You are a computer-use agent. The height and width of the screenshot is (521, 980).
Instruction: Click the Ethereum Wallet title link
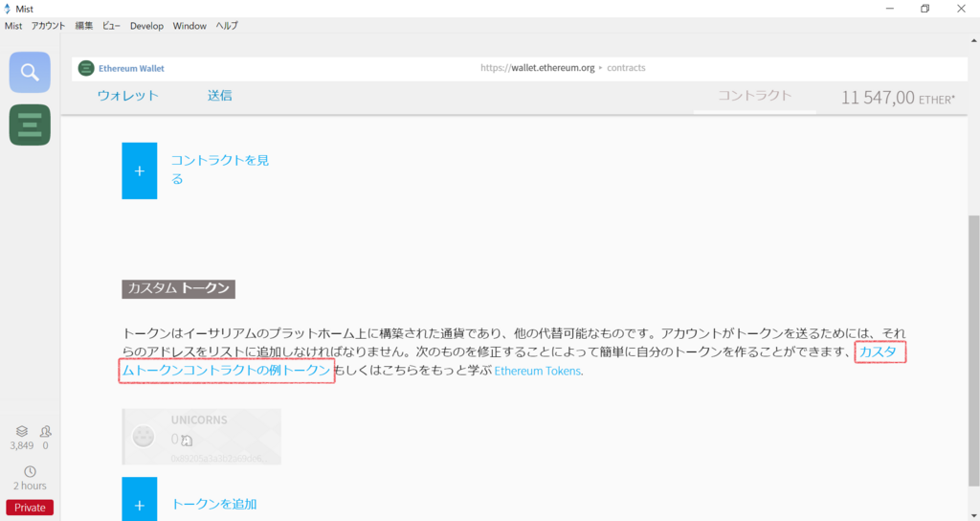point(131,68)
